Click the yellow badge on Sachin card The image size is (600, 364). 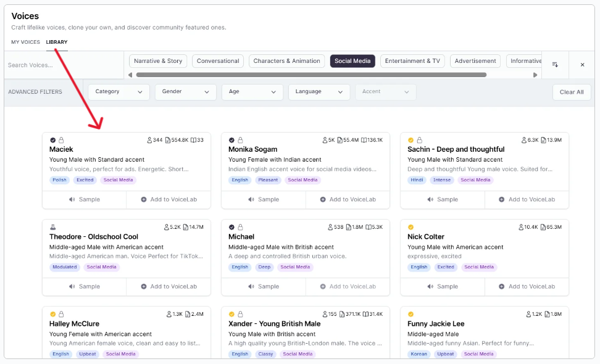click(410, 140)
